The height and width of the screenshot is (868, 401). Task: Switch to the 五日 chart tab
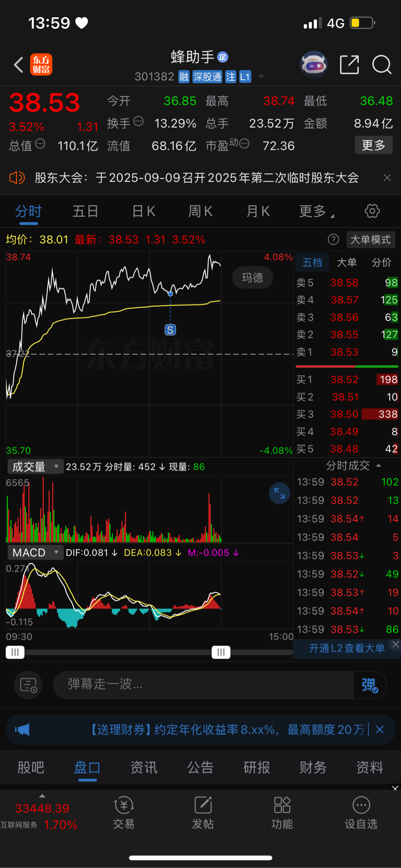coord(86,212)
